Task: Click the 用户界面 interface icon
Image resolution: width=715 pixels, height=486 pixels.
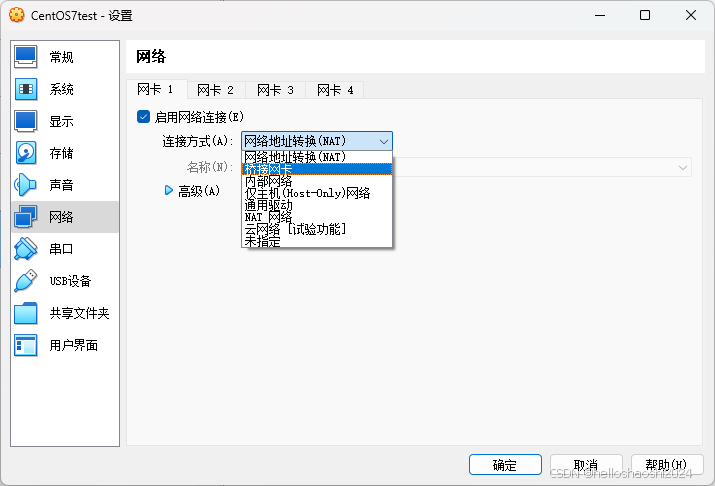Action: click(x=26, y=345)
